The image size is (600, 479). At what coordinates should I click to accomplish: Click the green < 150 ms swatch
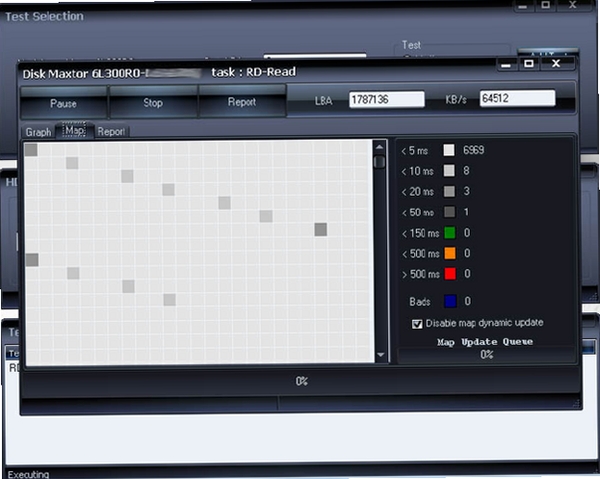[450, 233]
